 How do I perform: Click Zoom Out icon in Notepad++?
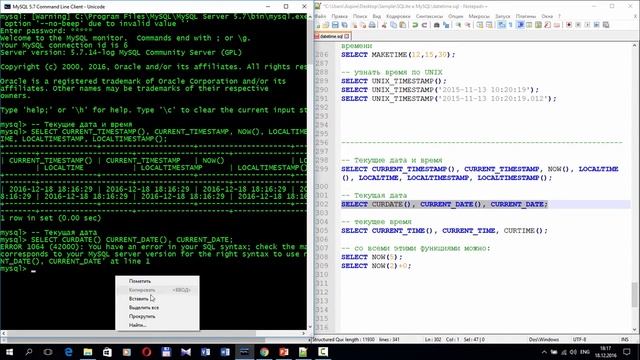tap(468, 25)
